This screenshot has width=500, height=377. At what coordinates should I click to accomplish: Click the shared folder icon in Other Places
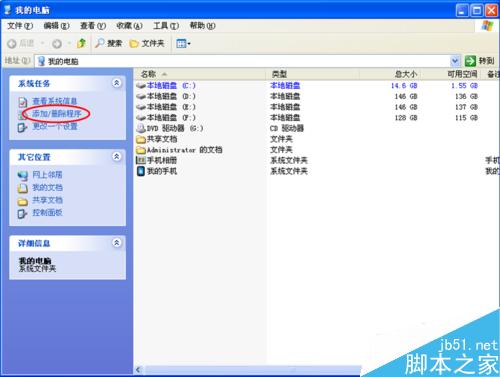(22, 201)
